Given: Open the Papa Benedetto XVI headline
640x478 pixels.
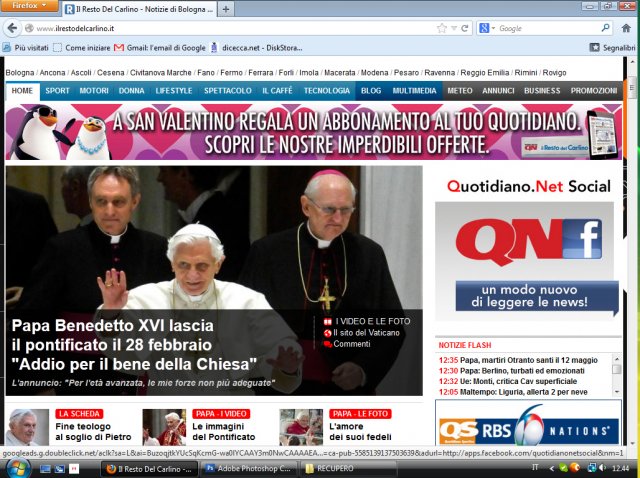Looking at the screenshot, I should coord(134,345).
